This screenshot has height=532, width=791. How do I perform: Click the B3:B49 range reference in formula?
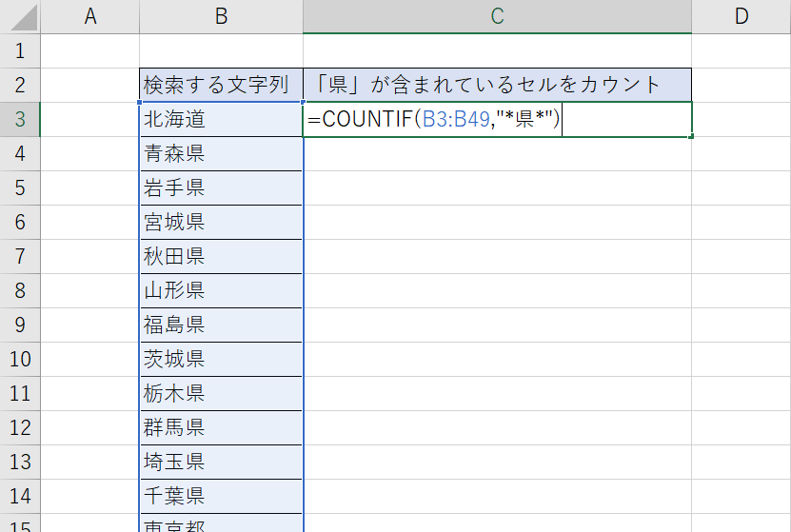click(x=456, y=120)
